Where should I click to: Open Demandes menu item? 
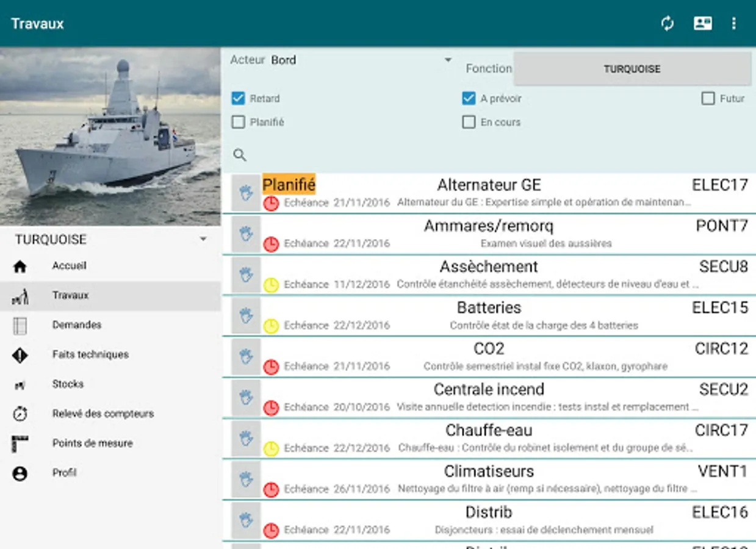(110, 325)
